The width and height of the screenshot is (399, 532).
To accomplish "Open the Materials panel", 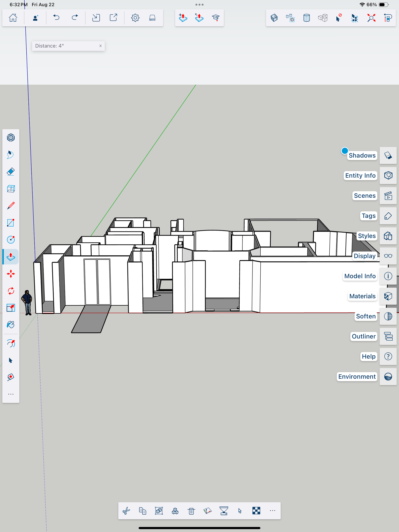I will click(x=388, y=296).
